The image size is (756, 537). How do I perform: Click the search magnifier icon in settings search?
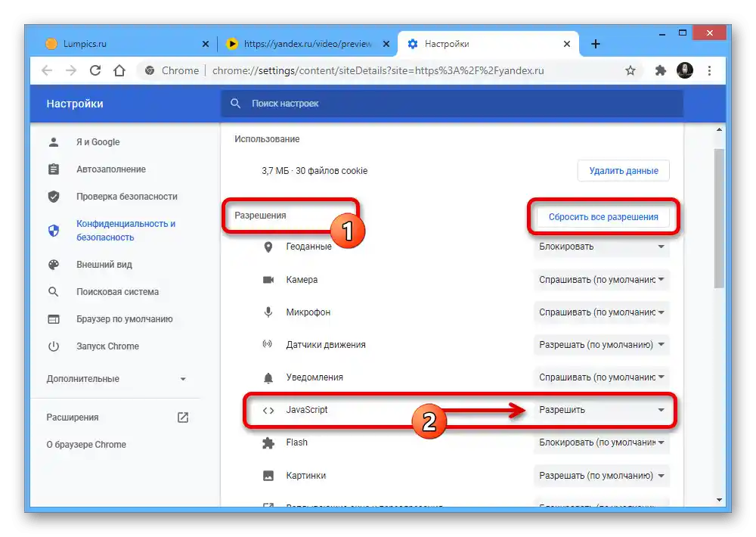click(235, 104)
